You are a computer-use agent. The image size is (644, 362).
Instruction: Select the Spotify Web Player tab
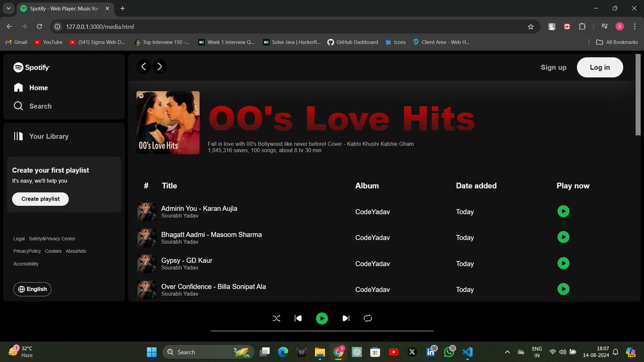click(64, 9)
